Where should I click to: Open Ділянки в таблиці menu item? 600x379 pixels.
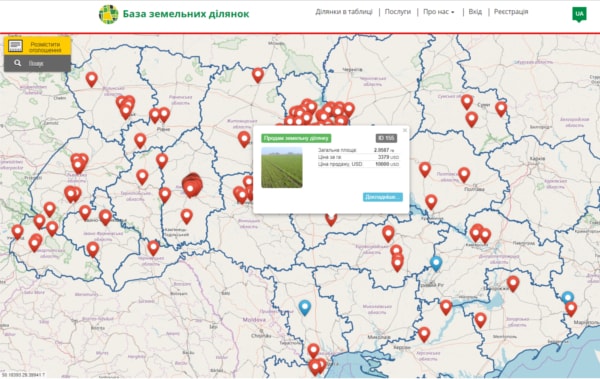[x=344, y=12]
